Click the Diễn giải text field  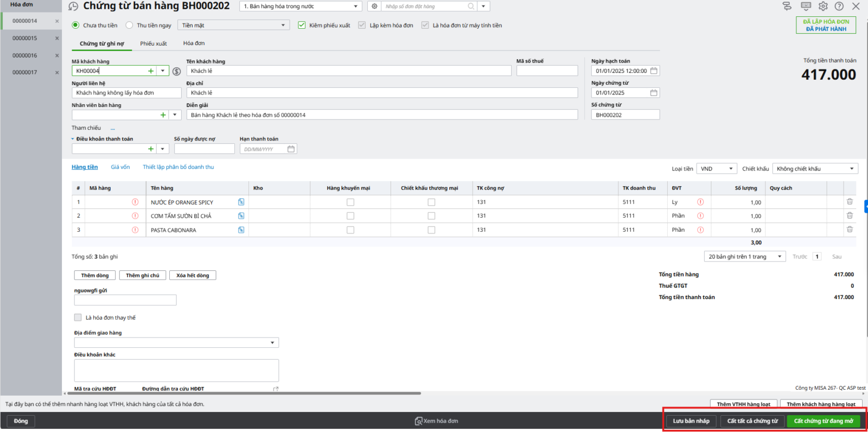(x=382, y=115)
